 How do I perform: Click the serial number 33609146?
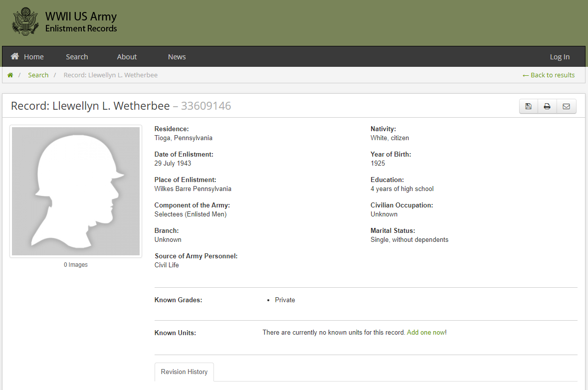(x=206, y=106)
